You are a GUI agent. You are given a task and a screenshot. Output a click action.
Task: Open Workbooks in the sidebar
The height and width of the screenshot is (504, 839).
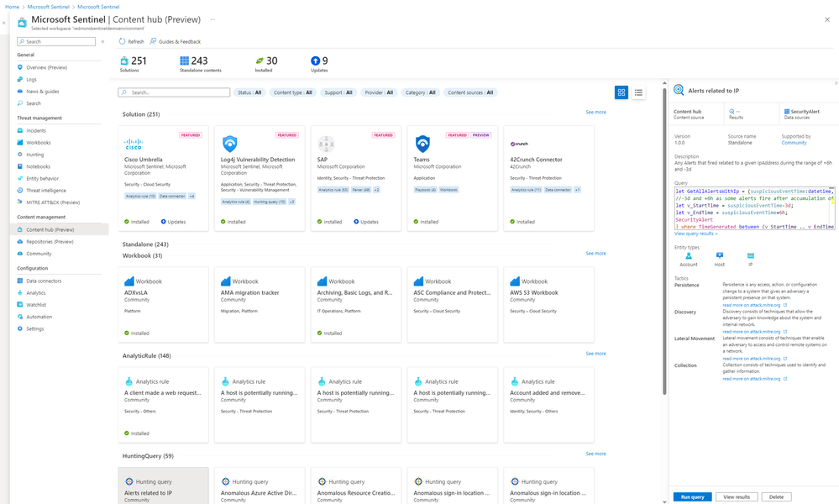(39, 143)
